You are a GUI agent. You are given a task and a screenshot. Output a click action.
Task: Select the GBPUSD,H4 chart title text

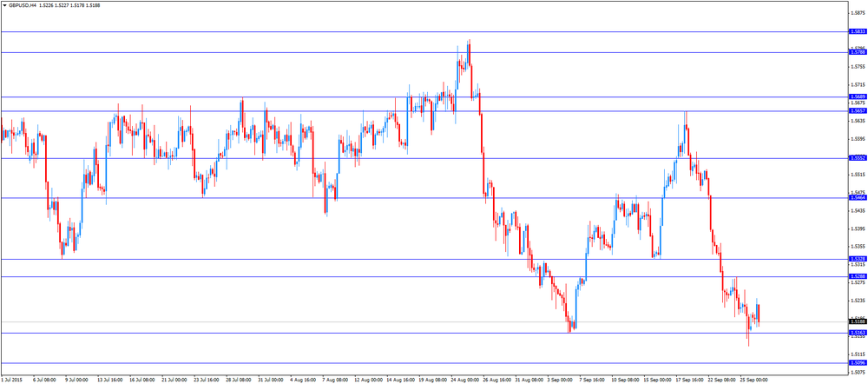[x=23, y=4]
